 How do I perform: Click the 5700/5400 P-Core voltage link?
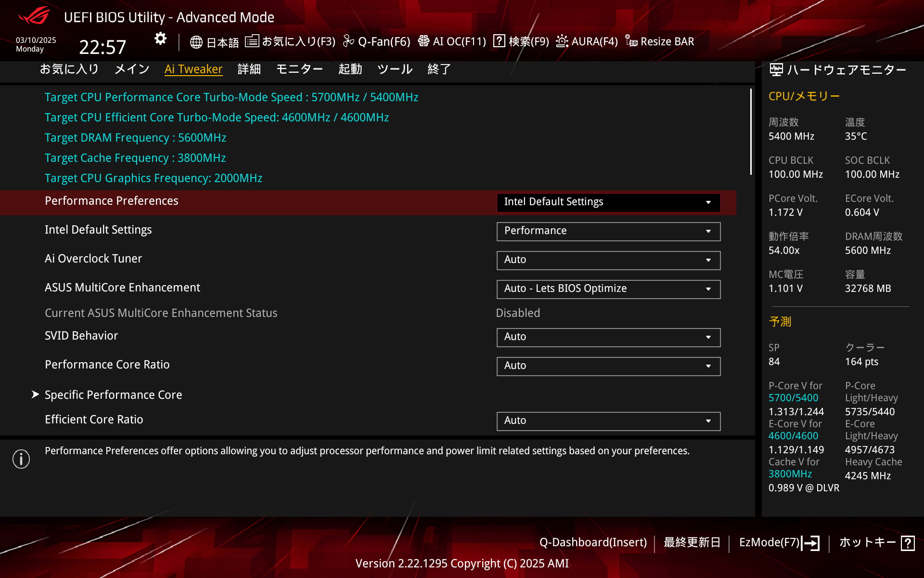coord(793,398)
